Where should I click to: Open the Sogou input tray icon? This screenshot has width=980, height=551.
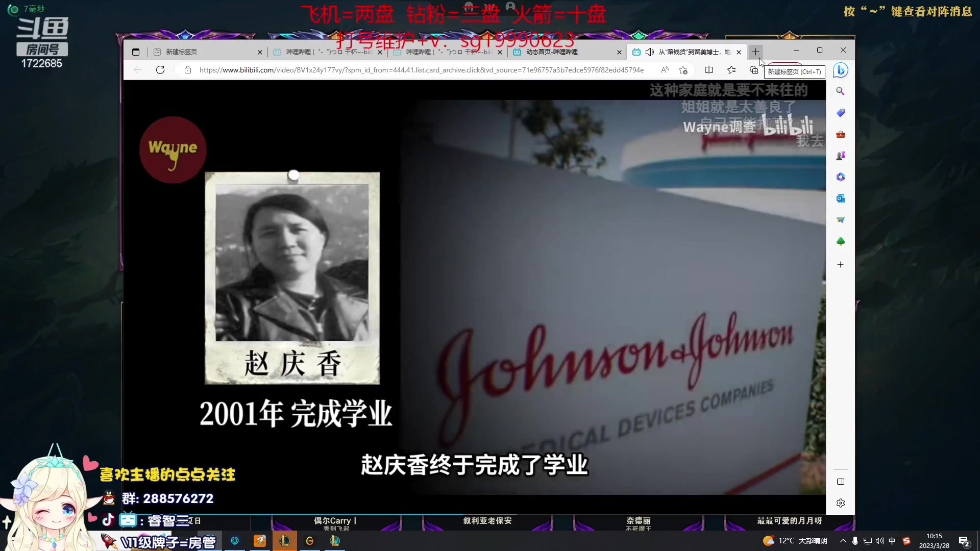906,541
